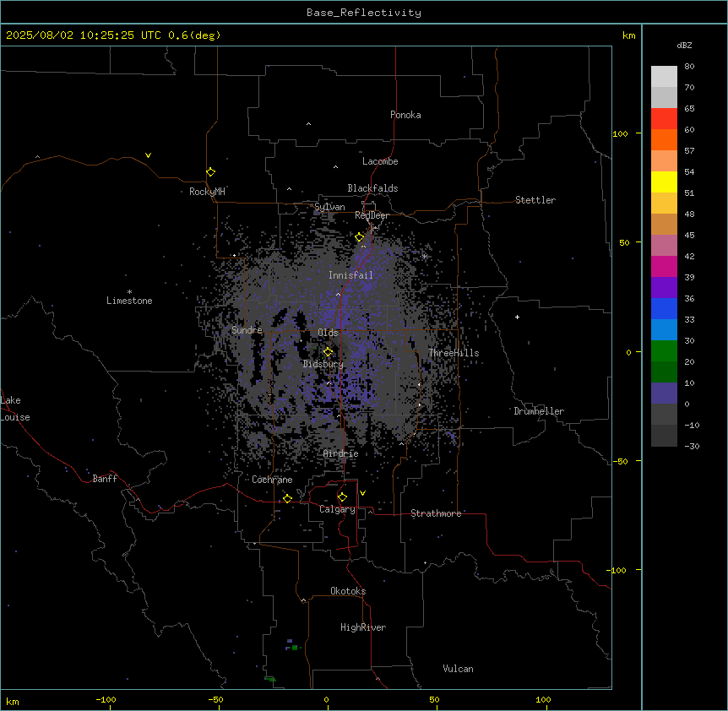Click the Calgary city label
The height and width of the screenshot is (711, 728).
click(337, 509)
